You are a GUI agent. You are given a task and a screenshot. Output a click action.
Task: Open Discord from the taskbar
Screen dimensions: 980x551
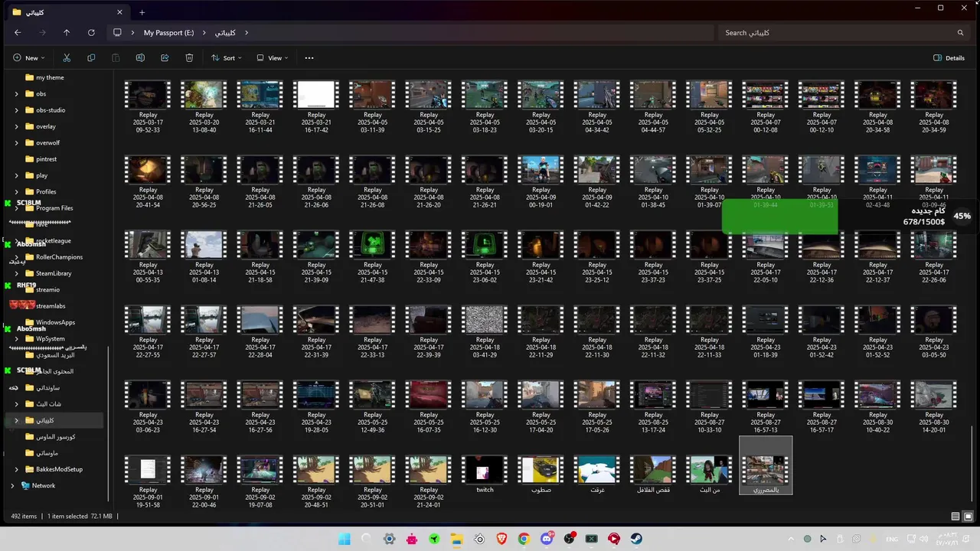coord(547,539)
